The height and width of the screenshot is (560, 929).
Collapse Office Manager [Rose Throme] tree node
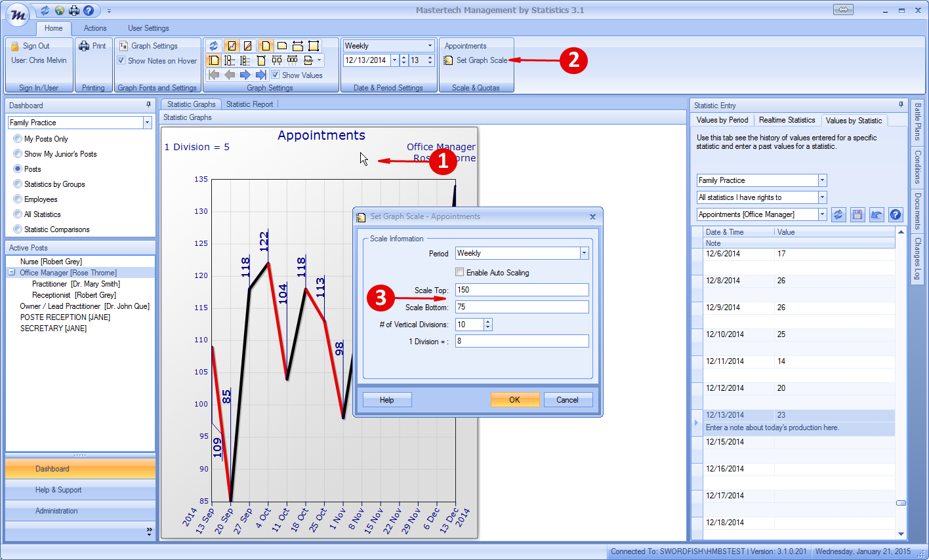coord(12,272)
